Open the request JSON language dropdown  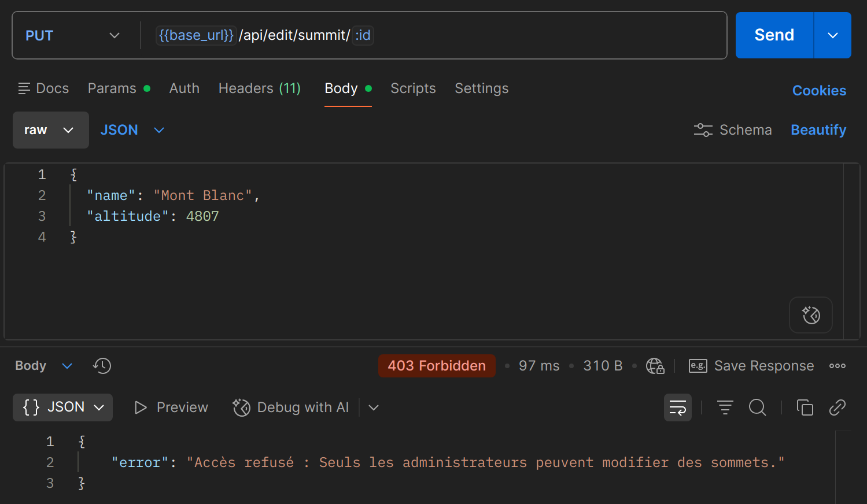coord(132,130)
